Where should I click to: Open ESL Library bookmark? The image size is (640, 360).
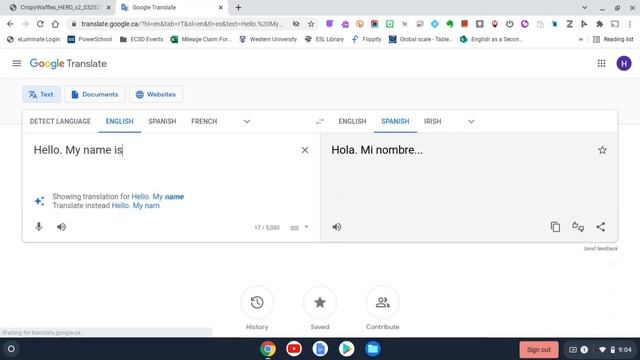tap(324, 39)
